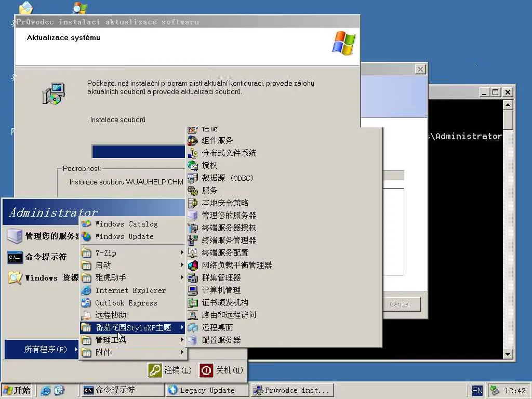Image resolution: width=532 pixels, height=399 pixels.
Task: Open the 授权 licensing icon
Action: tap(193, 166)
